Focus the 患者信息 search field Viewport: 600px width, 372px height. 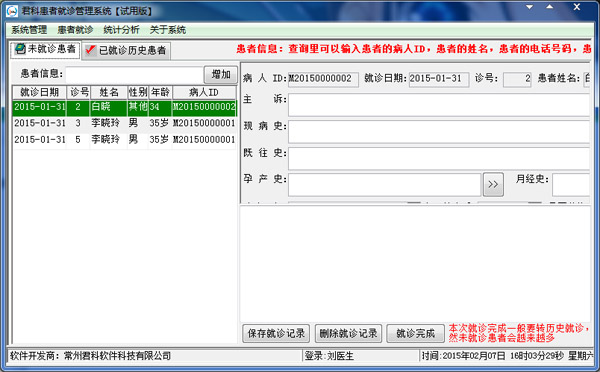point(134,74)
